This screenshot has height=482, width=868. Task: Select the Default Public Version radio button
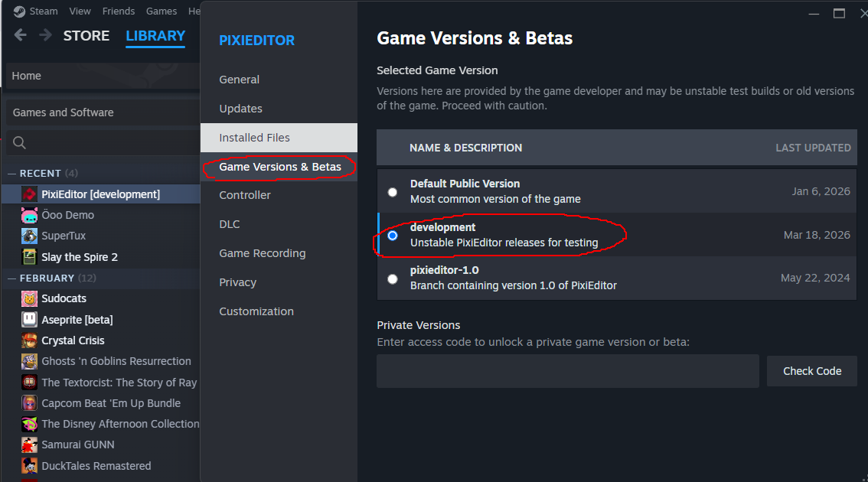click(x=393, y=192)
